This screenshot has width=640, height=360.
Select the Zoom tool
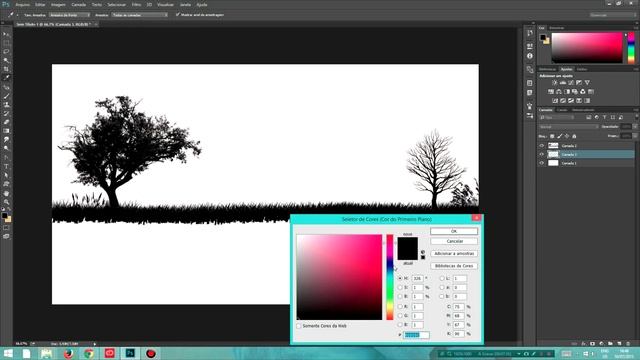click(x=6, y=202)
